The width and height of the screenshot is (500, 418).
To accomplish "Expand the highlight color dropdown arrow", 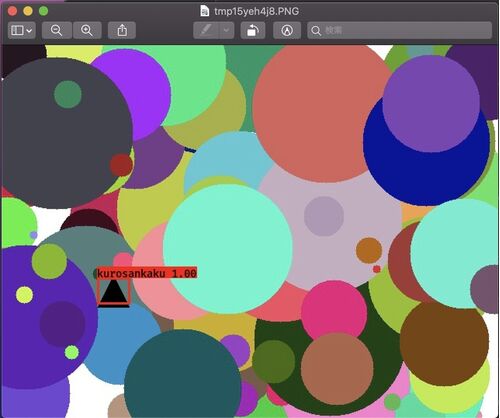I will click(x=226, y=30).
